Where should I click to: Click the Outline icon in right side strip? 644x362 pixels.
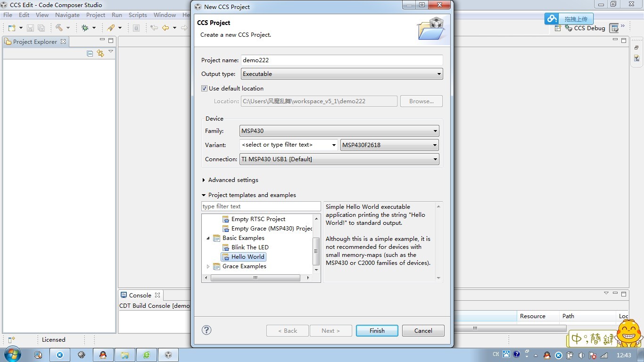636,58
